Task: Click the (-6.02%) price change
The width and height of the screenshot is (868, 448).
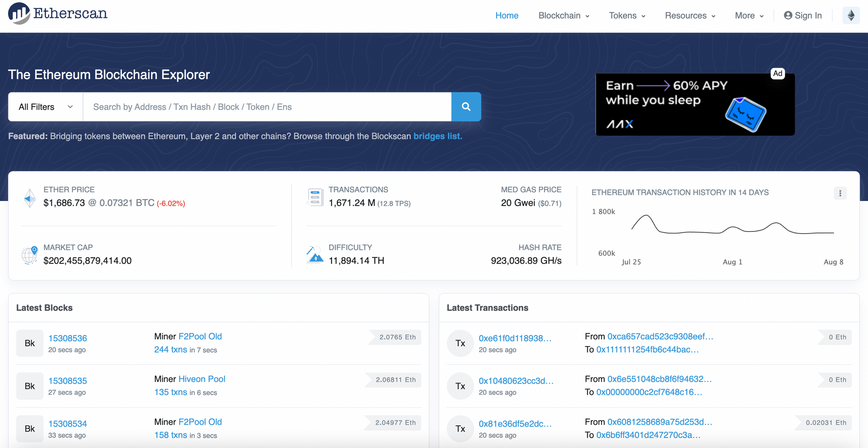Action: click(x=171, y=204)
